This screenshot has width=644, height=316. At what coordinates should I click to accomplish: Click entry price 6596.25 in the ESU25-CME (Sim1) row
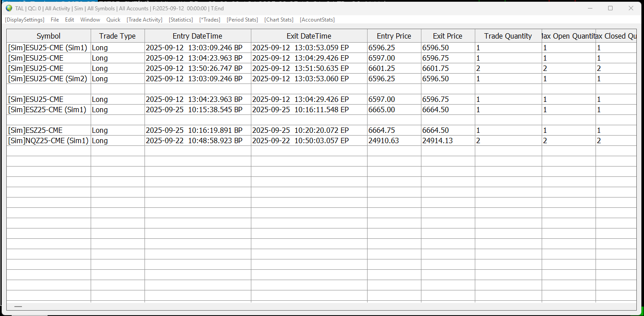tap(394, 48)
